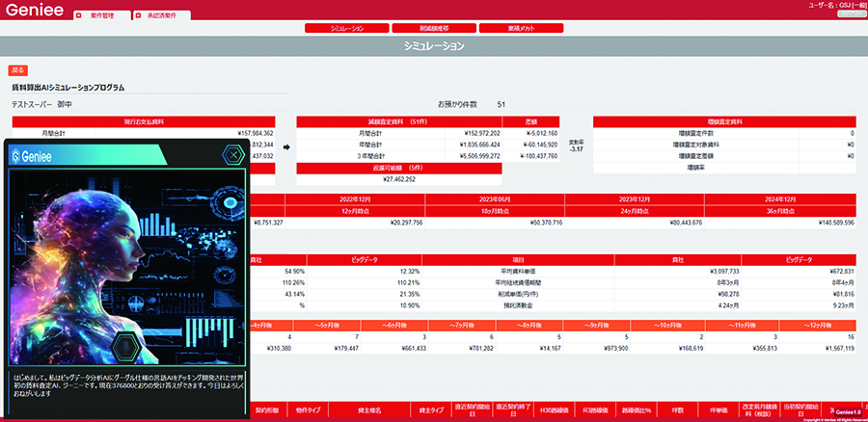Click the ～7ヶ月後 column header
868x422 pixels.
click(x=463, y=326)
